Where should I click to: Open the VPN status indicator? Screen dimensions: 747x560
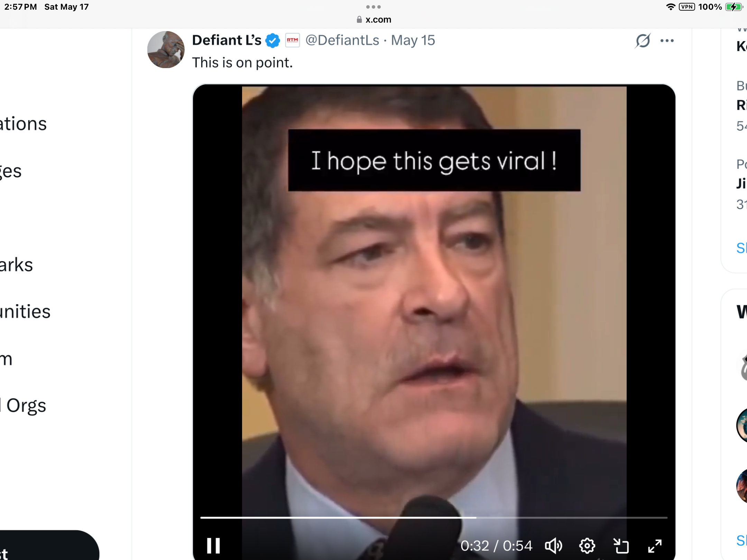686,7
